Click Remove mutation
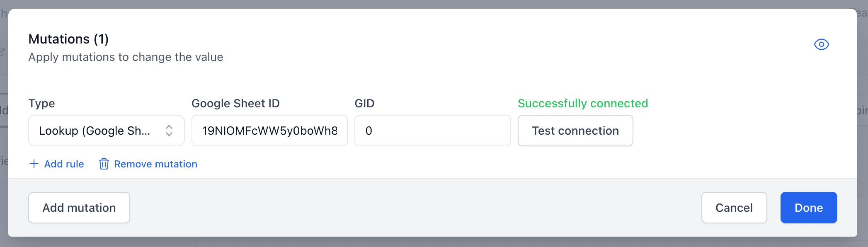 [x=155, y=164]
